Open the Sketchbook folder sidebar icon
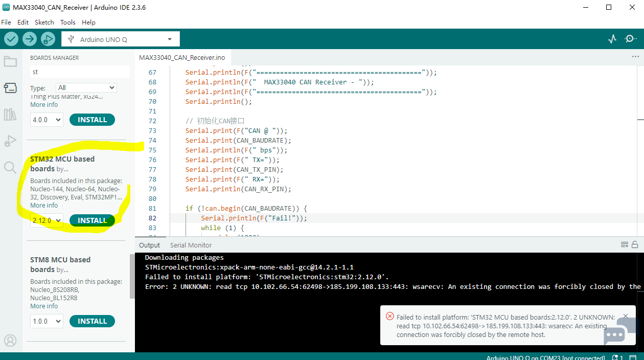The height and width of the screenshot is (360, 644). tap(10, 62)
